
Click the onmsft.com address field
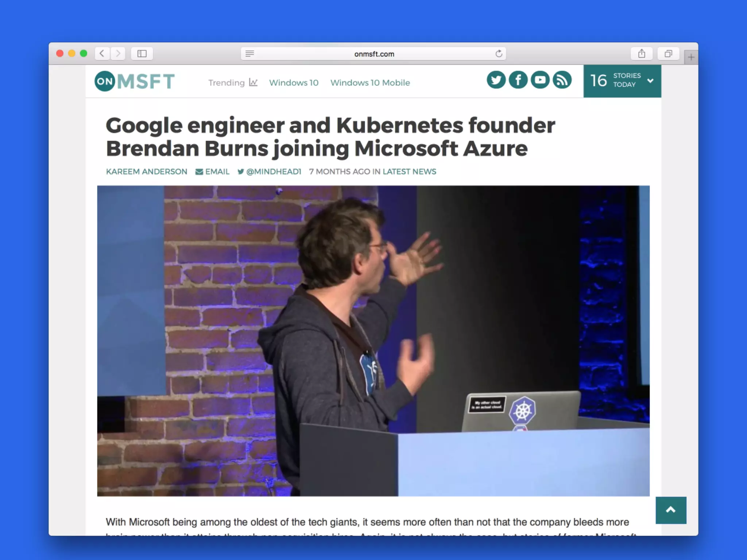[x=374, y=54]
